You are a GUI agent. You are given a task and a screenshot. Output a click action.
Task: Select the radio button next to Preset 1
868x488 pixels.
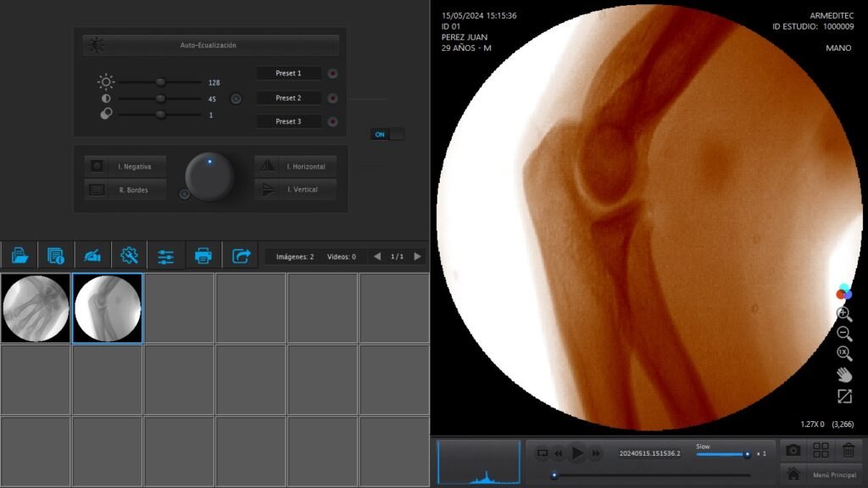pyautogui.click(x=332, y=74)
